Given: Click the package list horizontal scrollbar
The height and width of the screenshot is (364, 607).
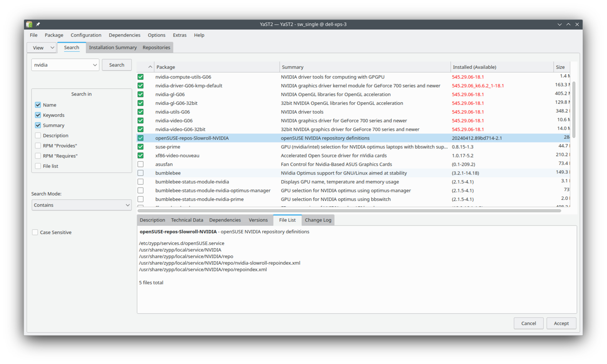Looking at the screenshot, I should (349, 211).
